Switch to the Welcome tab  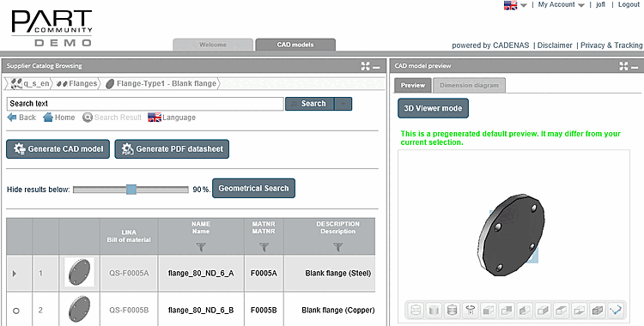click(x=213, y=45)
